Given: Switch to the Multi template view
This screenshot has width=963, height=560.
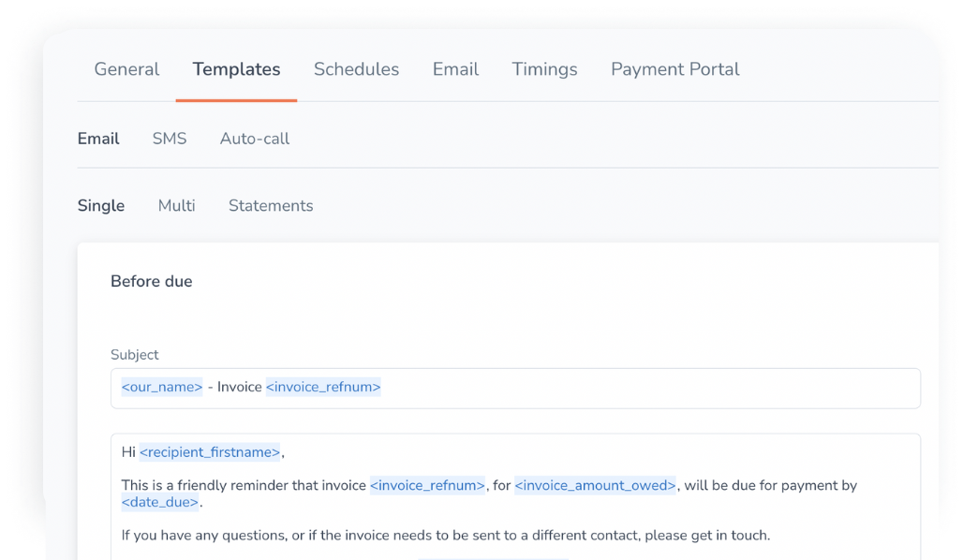Looking at the screenshot, I should 176,205.
